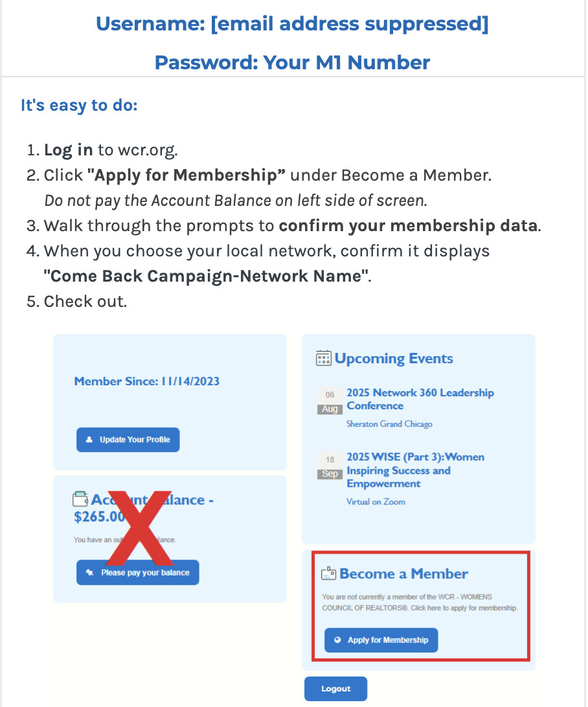Click the person icon in Update Your Profile
The width and height of the screenshot is (588, 707).
(x=90, y=440)
